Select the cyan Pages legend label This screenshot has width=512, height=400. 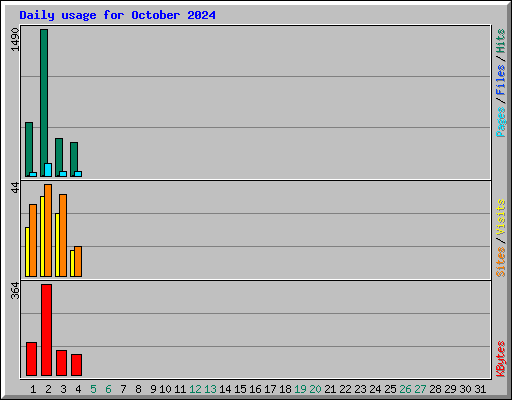501,122
